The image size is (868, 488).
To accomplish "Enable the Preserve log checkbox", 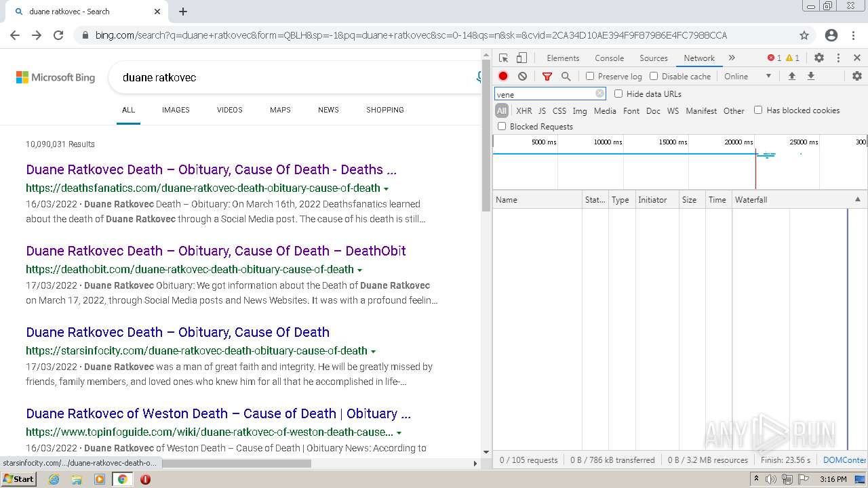I will click(x=590, y=76).
